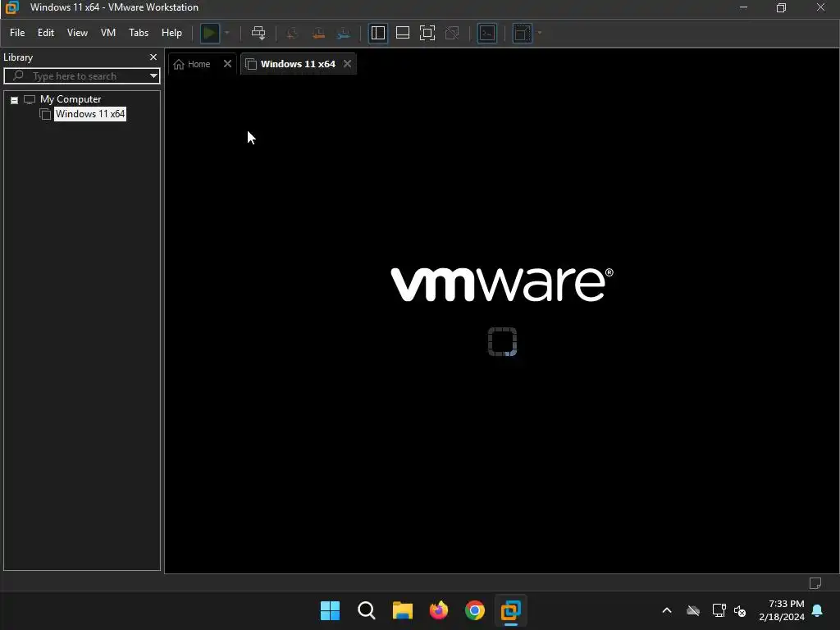The image size is (840, 630).
Task: Open the Help menu
Action: (x=172, y=33)
